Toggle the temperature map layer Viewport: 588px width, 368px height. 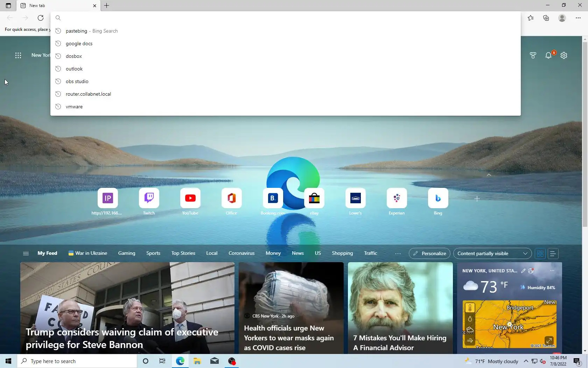470,308
